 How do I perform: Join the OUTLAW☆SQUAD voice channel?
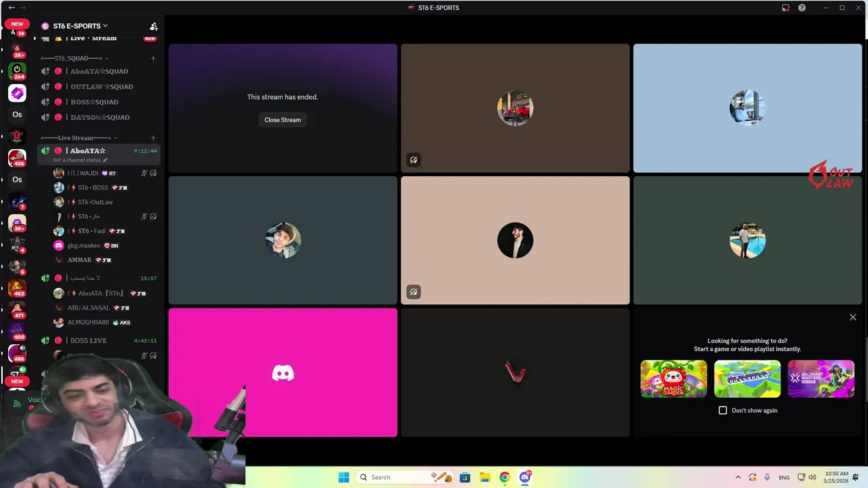[99, 87]
